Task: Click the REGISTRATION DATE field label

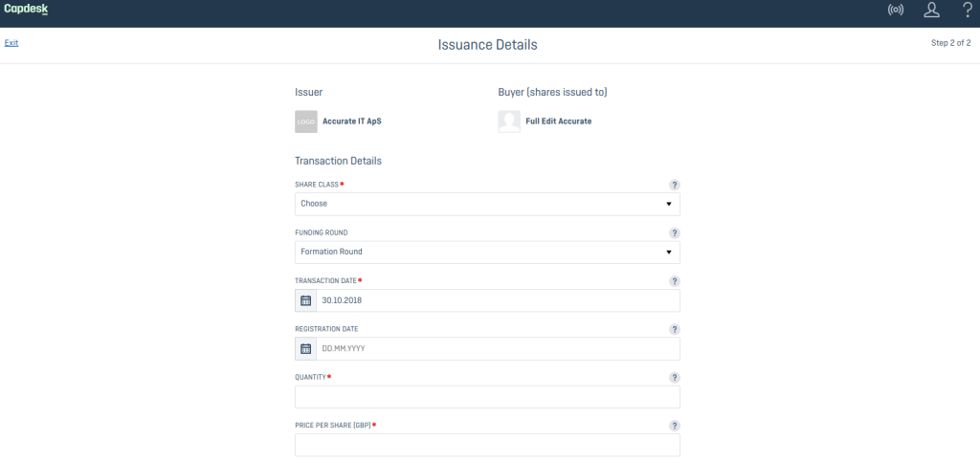Action: (x=326, y=329)
